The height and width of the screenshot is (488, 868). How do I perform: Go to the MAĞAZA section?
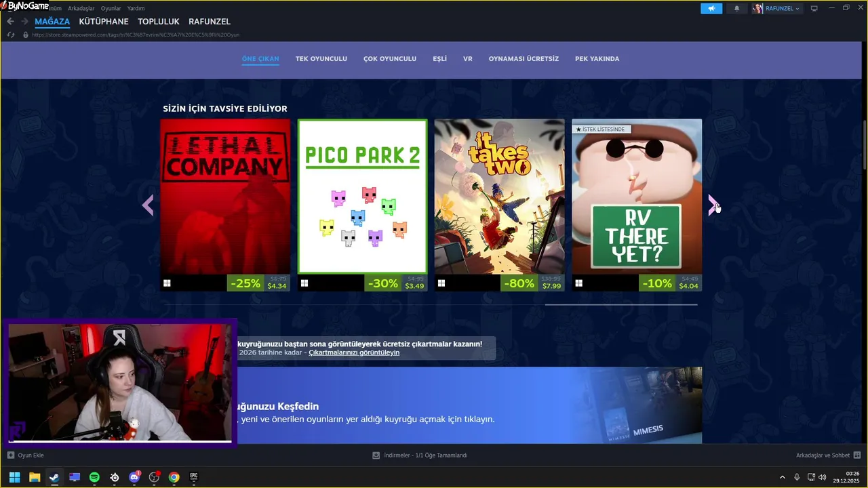(52, 22)
